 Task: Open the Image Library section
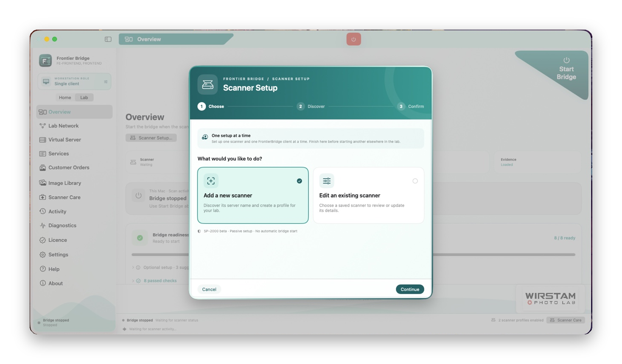pos(74,183)
